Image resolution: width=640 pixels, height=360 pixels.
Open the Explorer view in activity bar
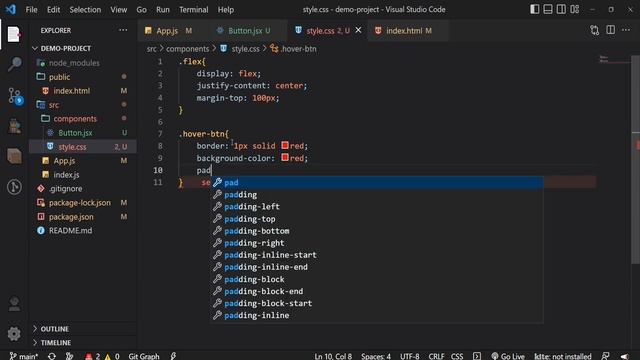coord(14,35)
